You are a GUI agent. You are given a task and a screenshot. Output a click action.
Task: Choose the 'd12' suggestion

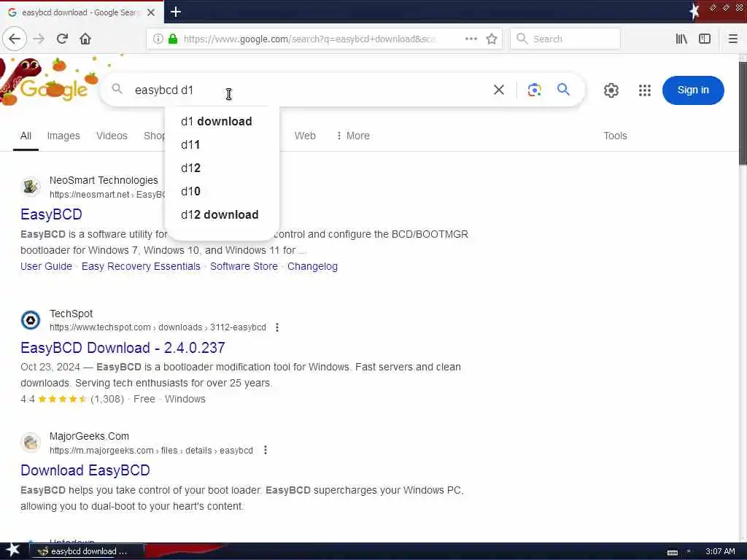click(222, 168)
